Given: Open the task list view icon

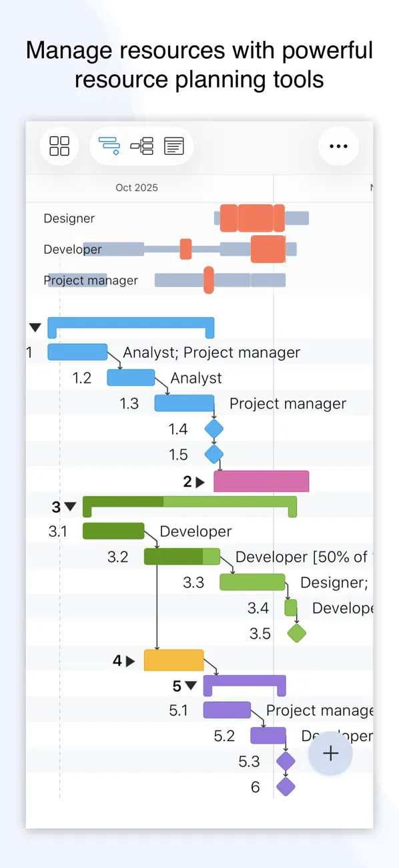Looking at the screenshot, I should point(173,146).
